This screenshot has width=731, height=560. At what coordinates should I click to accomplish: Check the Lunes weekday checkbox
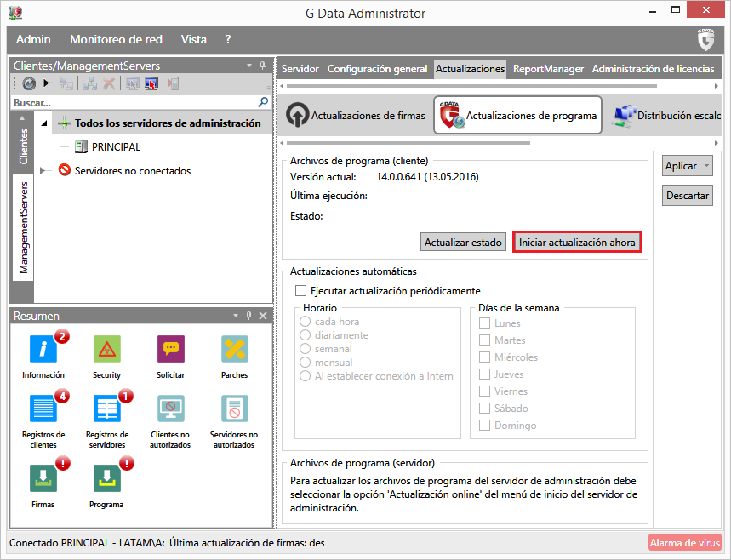484,323
